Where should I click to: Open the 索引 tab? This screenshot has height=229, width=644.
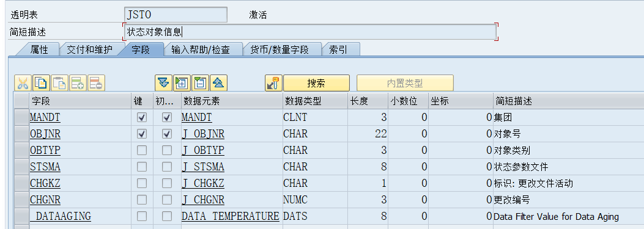point(338,49)
